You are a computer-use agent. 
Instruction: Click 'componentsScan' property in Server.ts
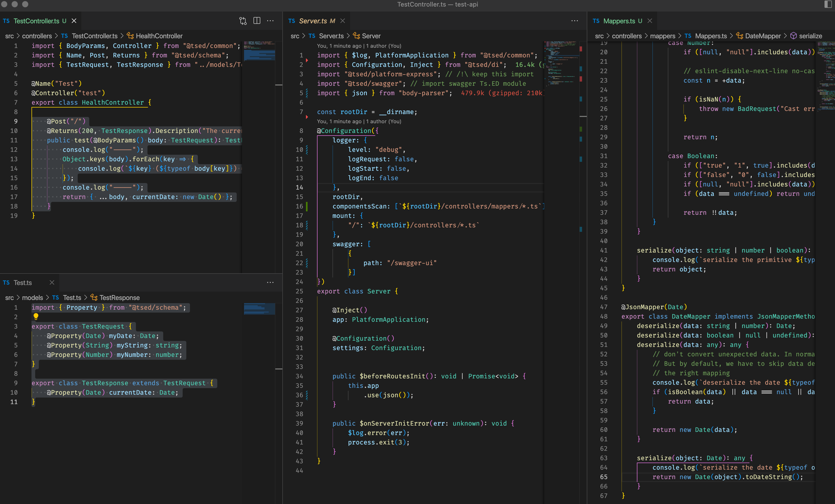click(359, 206)
